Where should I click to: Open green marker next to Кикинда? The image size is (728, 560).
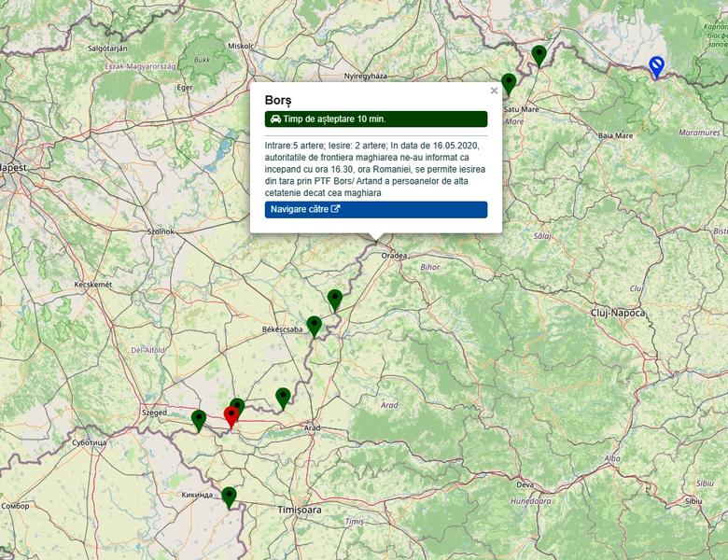[x=229, y=497]
